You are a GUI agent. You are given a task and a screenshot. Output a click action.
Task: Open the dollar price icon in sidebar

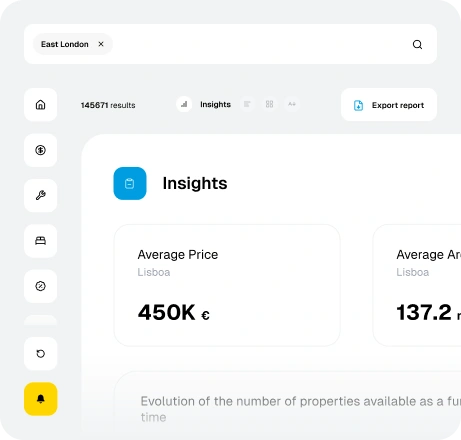tap(41, 150)
